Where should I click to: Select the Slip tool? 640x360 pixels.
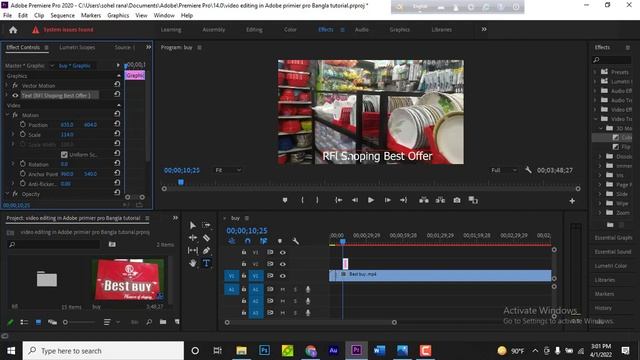click(193, 250)
